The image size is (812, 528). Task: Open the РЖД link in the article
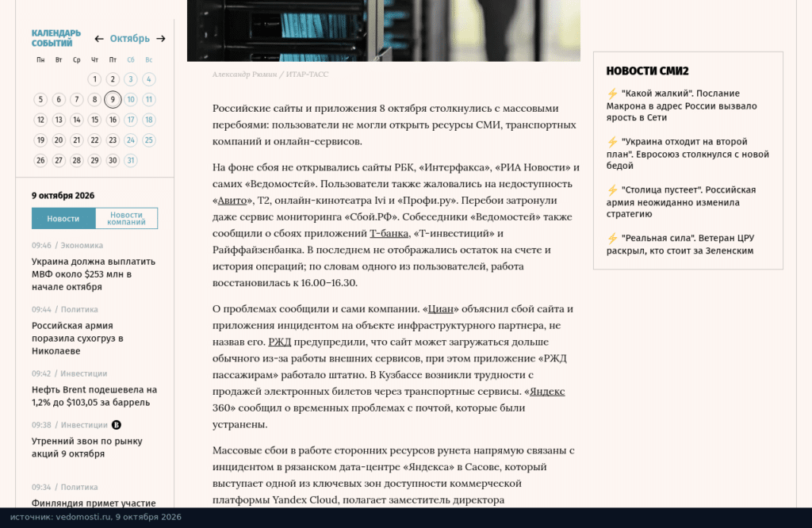280,342
